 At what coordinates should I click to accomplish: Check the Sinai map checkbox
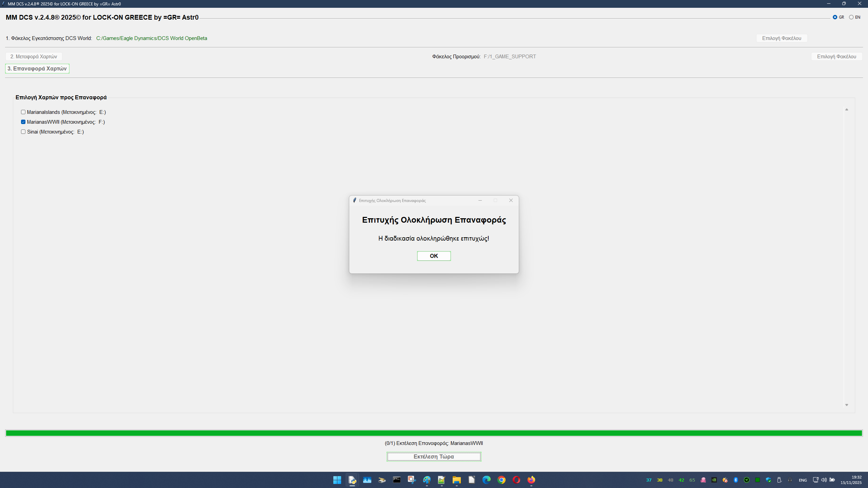tap(23, 132)
